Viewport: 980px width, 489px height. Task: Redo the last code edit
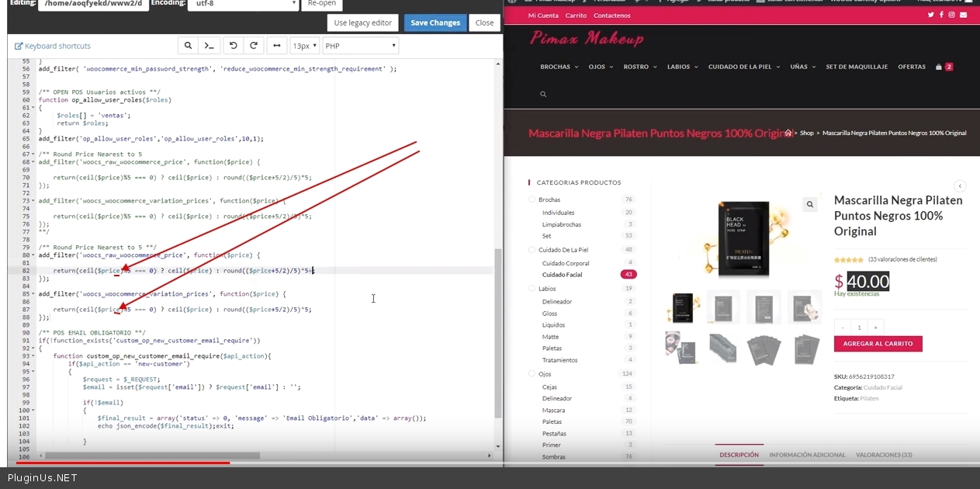(x=253, y=46)
